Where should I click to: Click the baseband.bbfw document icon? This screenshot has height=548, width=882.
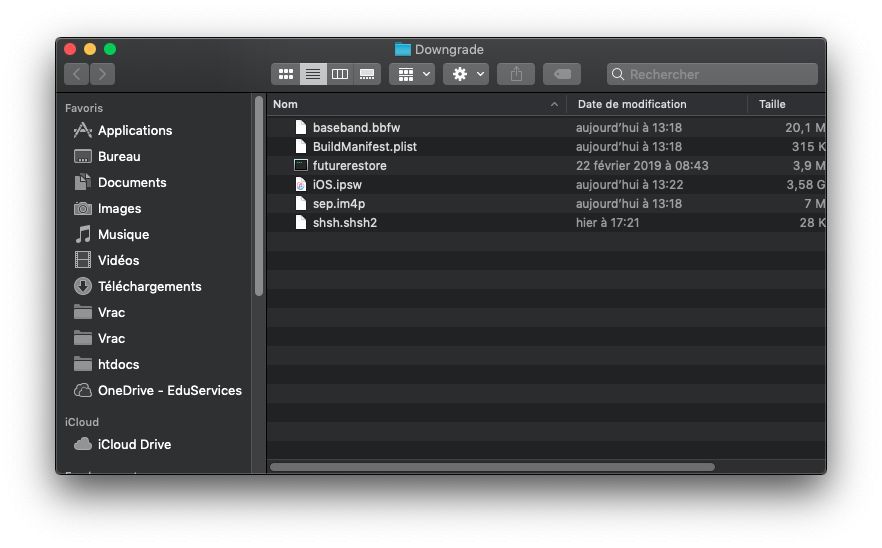click(x=301, y=128)
